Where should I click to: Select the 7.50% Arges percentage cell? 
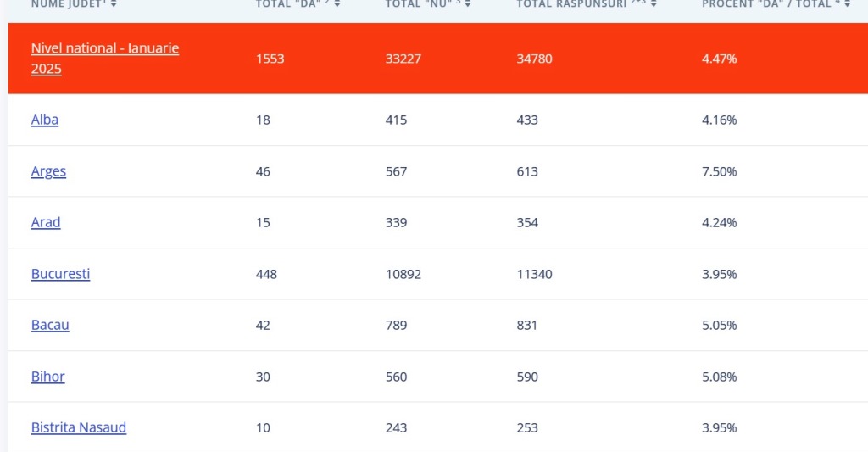point(719,171)
